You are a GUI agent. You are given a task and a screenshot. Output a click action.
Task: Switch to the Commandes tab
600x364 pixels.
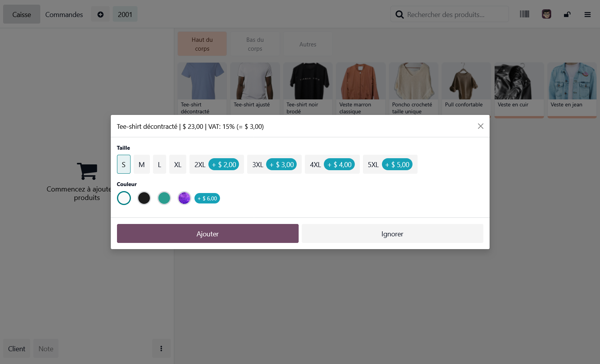coord(64,14)
